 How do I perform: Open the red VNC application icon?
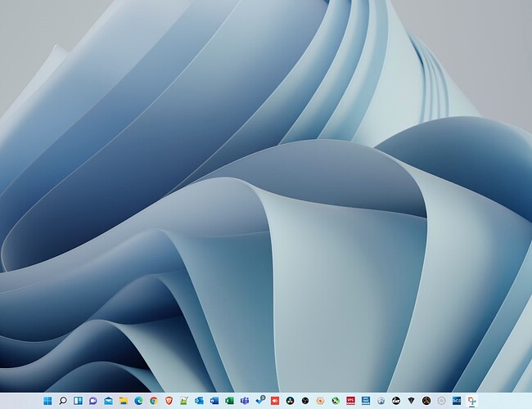350,401
